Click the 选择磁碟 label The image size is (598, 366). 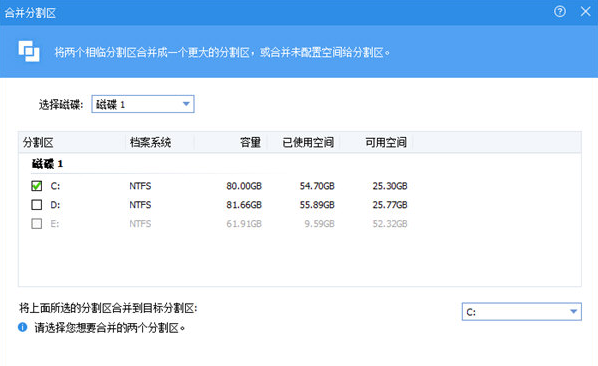tap(61, 104)
